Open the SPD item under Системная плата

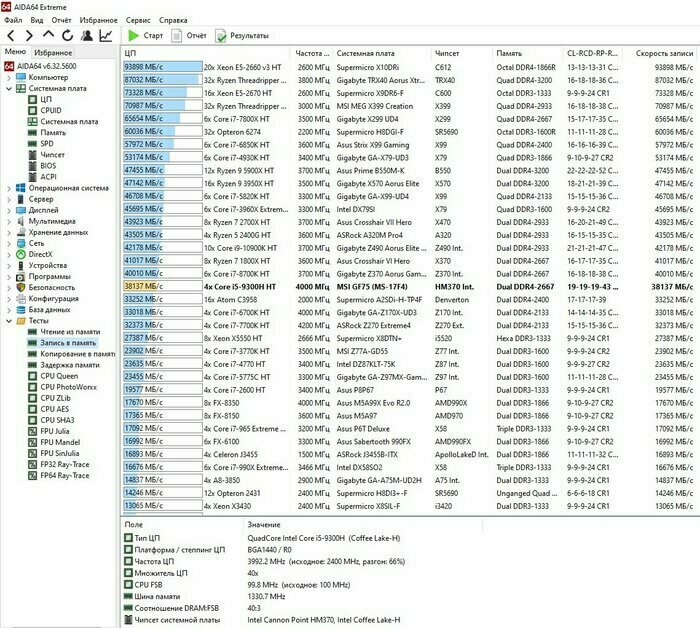47,143
